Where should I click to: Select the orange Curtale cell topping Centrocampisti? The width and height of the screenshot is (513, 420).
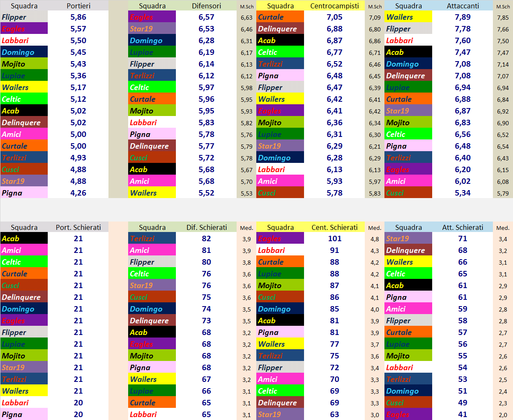(280, 17)
